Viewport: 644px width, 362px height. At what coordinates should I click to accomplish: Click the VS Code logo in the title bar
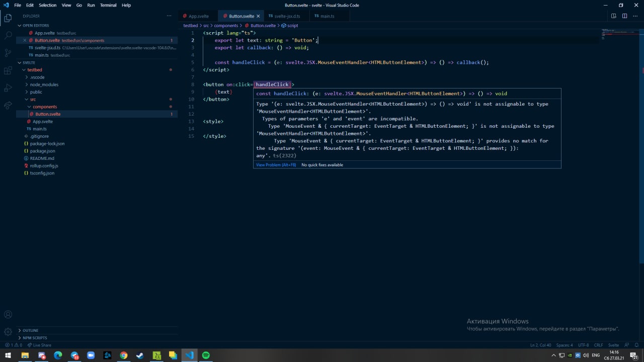pos(6,5)
